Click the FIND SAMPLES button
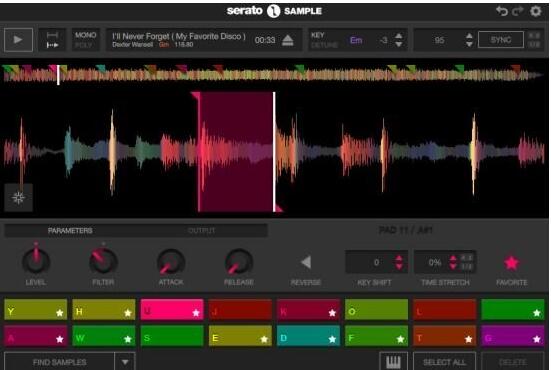551x370 pixels. (59, 362)
